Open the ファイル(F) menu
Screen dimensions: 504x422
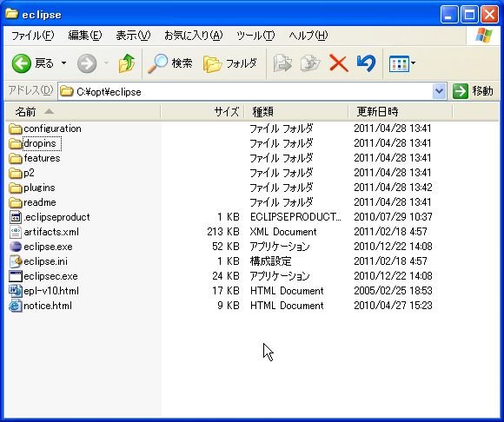coord(33,36)
